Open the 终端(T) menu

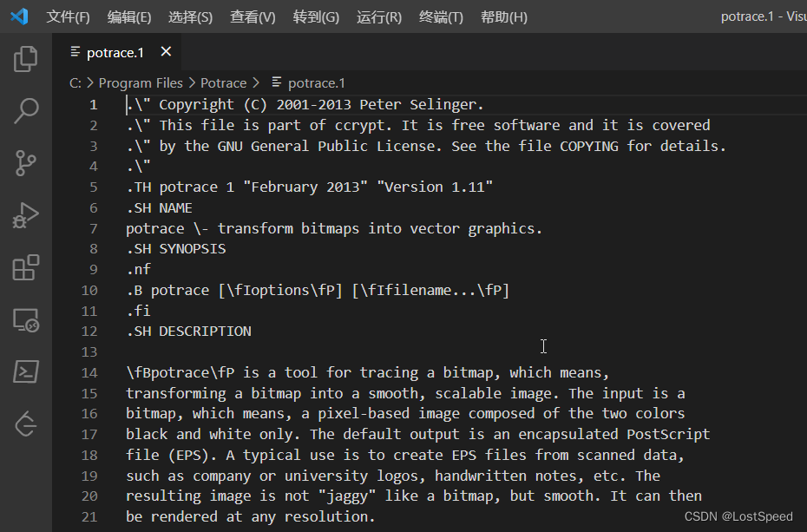pos(440,16)
